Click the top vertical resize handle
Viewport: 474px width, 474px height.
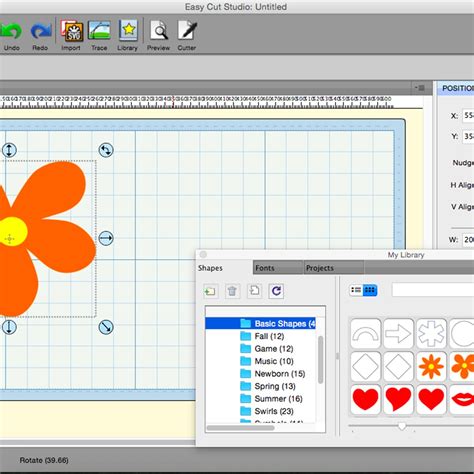point(9,150)
